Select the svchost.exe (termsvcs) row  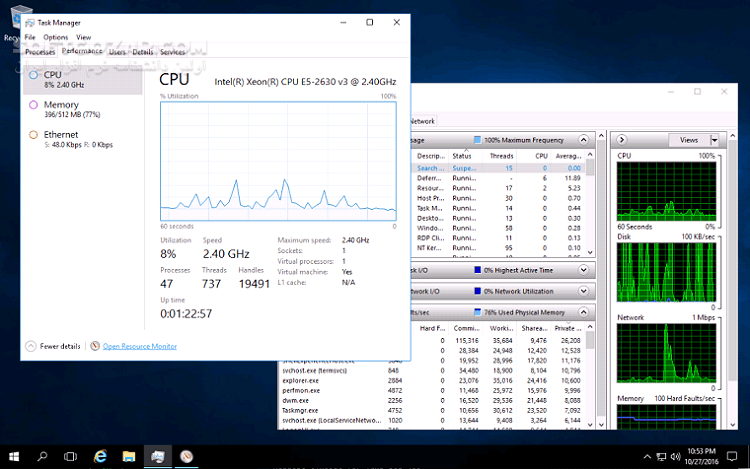430,371
